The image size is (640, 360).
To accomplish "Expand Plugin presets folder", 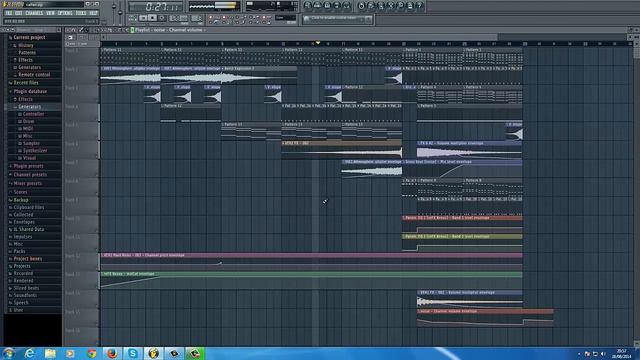I will click(29, 166).
